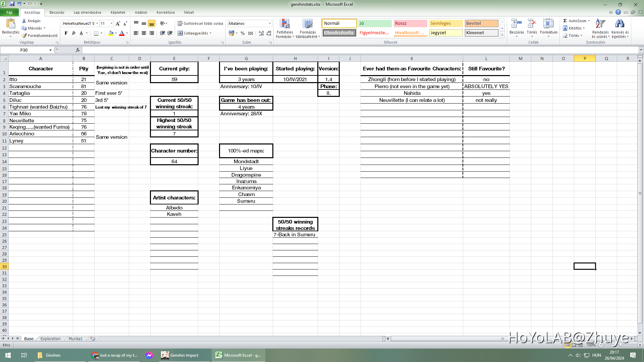Toggle Sortöréssel több sorba wrap text
The height and width of the screenshot is (362, 644).
coord(200,23)
